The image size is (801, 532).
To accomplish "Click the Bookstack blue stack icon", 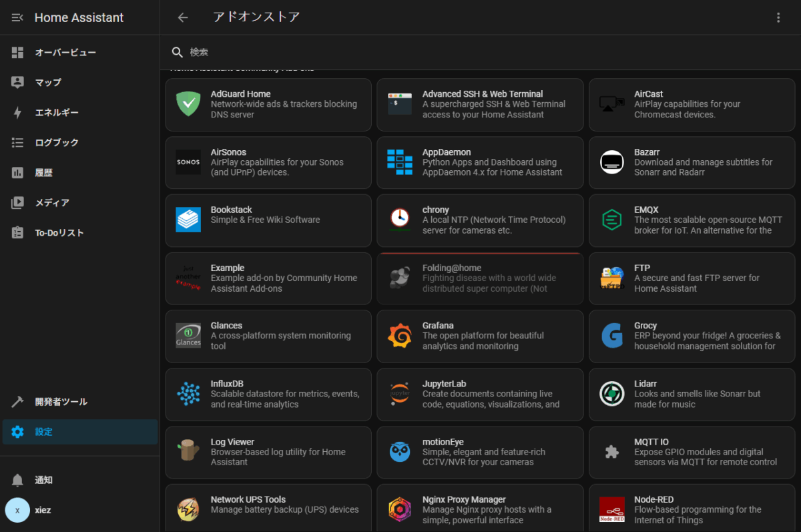I will pos(188,220).
